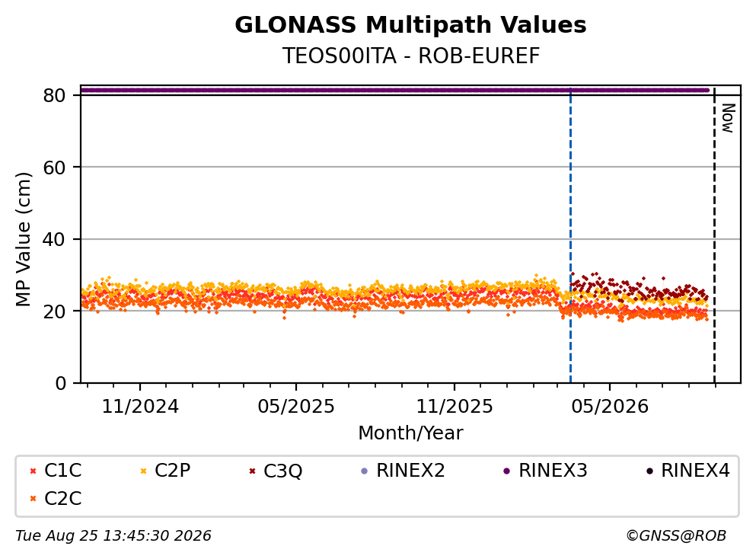The width and height of the screenshot is (756, 559).
Task: Click the ©GNSS@ROB copyright text
Action: click(x=676, y=535)
